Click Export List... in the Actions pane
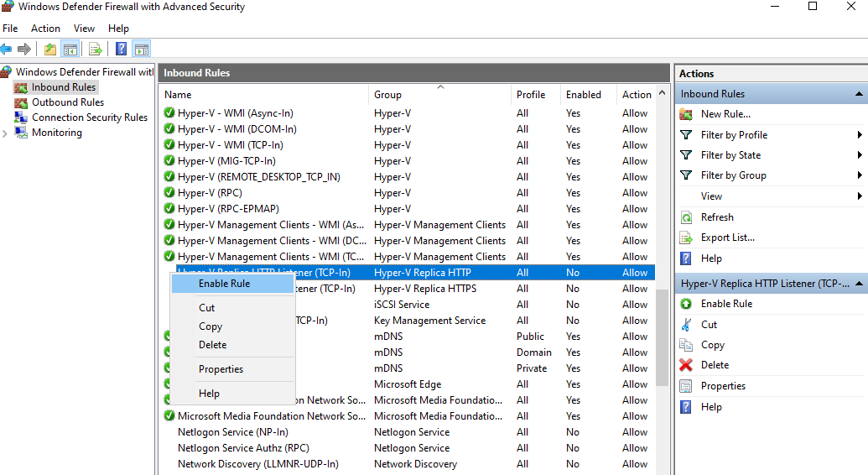The height and width of the screenshot is (475, 868). (x=727, y=237)
